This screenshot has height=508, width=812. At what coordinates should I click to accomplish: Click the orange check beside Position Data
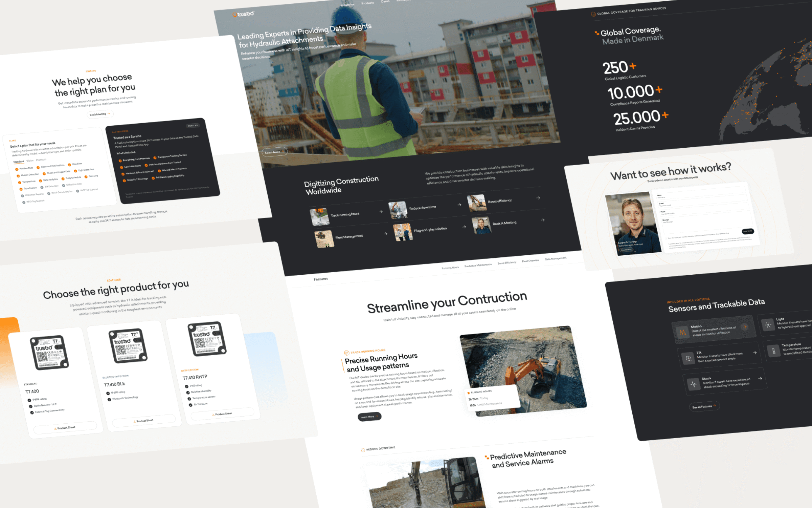coord(17,169)
